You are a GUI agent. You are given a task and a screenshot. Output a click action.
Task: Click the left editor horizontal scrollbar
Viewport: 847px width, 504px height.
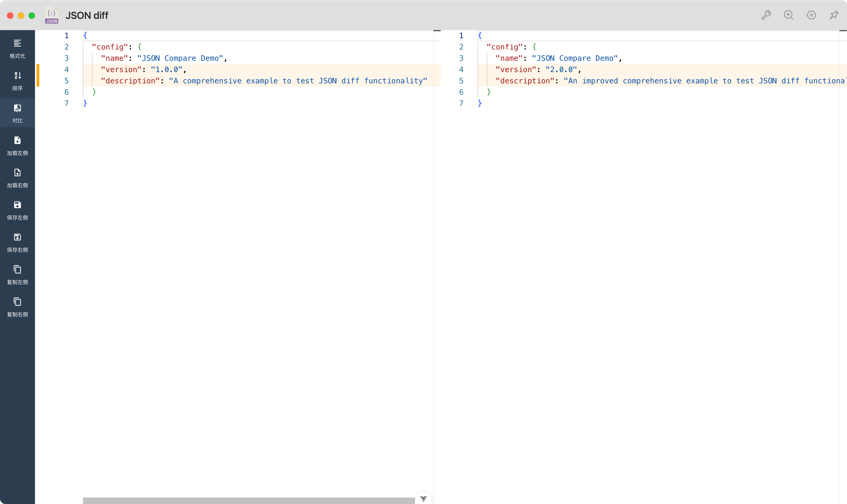point(249,501)
